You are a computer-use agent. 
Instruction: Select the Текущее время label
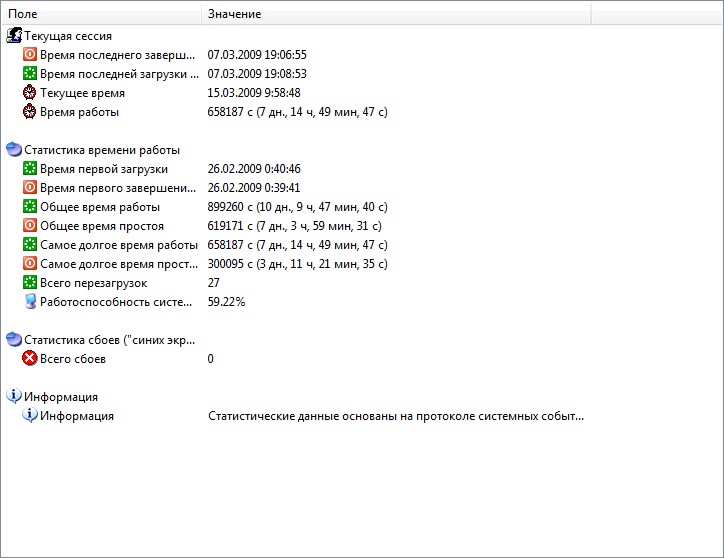[82, 93]
